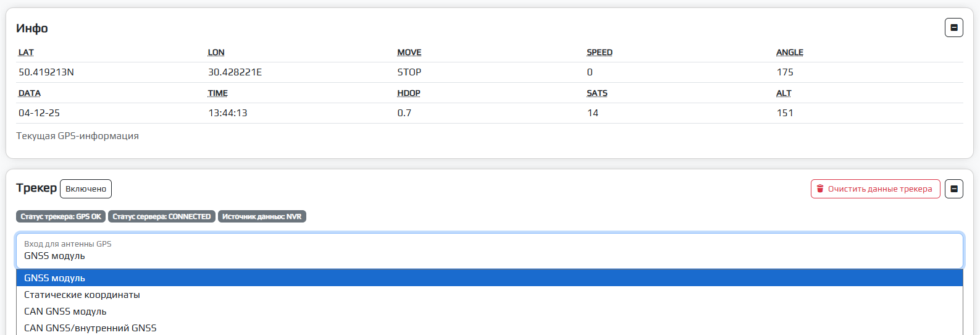Viewport: 980px width, 335px height.
Task: Toggle the Включено tracker switch
Action: 86,189
